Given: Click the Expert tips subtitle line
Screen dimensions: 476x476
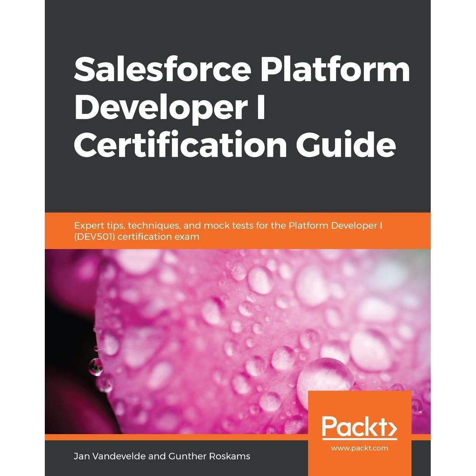Looking at the screenshot, I should coord(228,225).
